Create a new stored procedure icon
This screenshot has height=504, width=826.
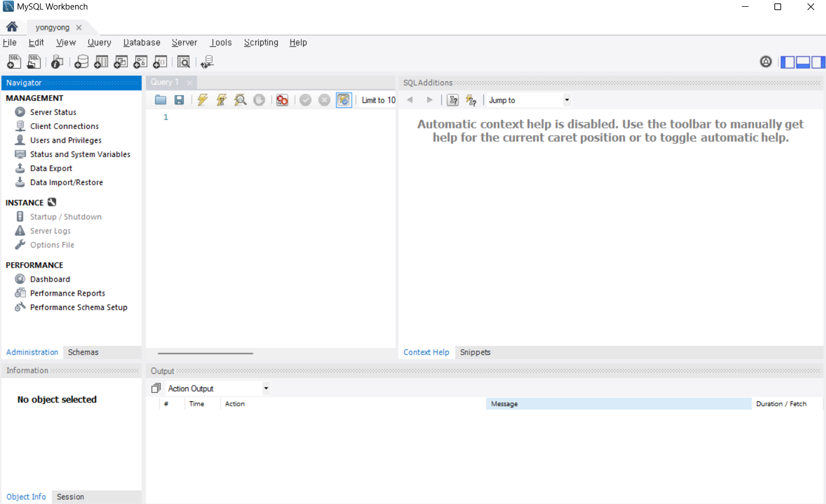click(140, 62)
